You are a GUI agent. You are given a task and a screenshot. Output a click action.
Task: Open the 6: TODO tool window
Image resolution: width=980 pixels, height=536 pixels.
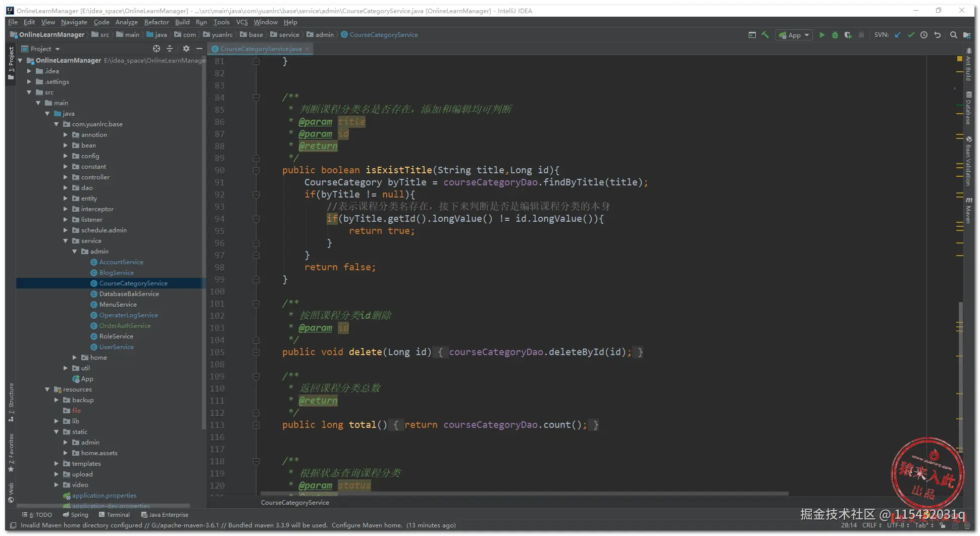click(37, 515)
